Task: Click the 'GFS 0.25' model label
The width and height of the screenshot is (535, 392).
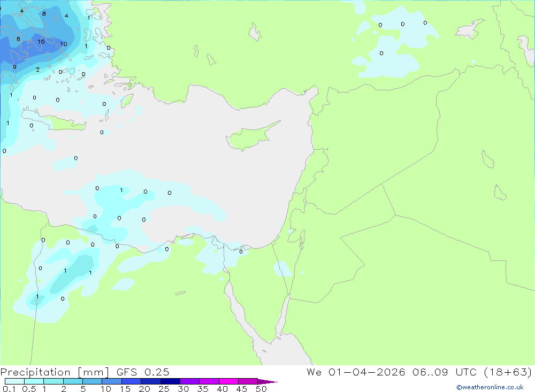Action: tap(143, 372)
